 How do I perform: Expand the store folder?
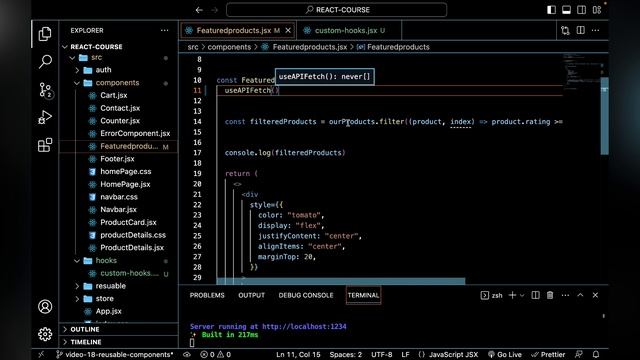pos(77,299)
